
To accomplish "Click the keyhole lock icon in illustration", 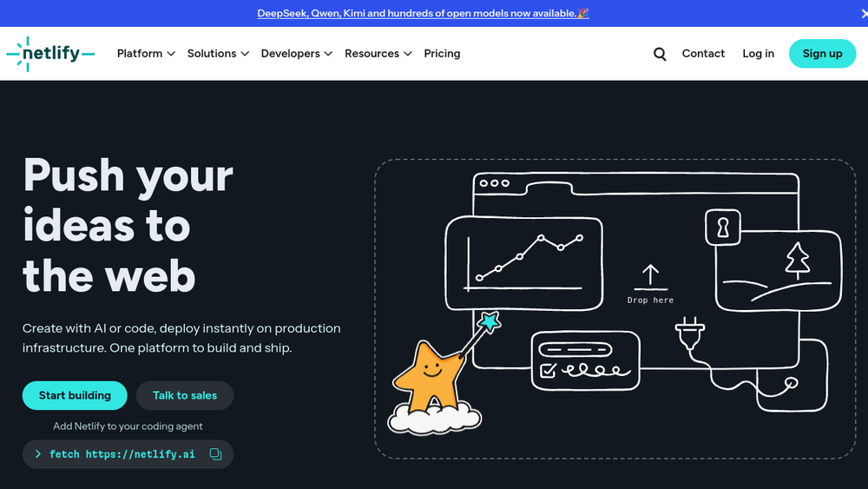I will click(723, 227).
